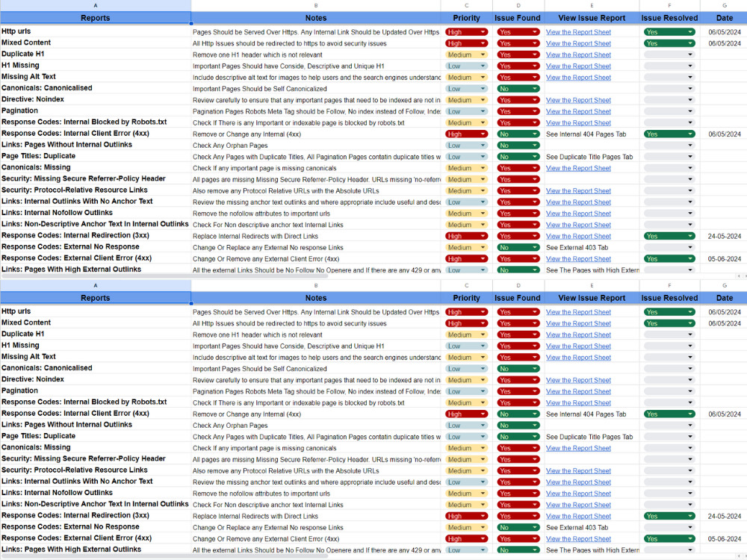Select date 05-06-2024 cell in bottom sheet
This screenshot has height=560, width=747.
click(724, 539)
